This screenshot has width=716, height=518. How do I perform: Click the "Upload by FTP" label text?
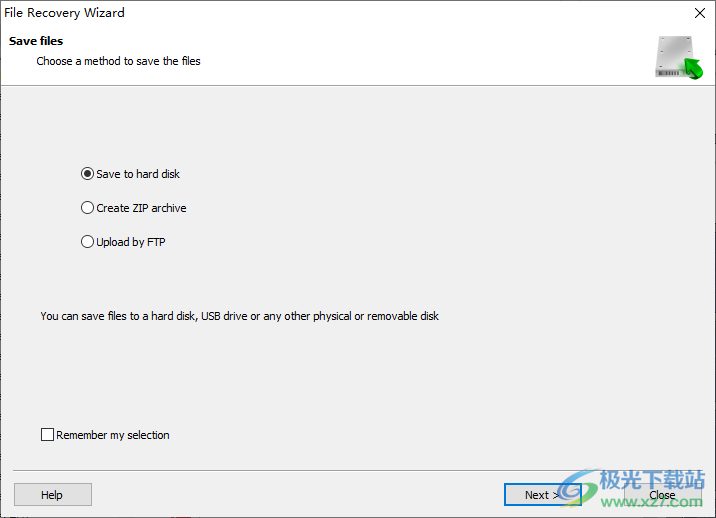point(131,242)
